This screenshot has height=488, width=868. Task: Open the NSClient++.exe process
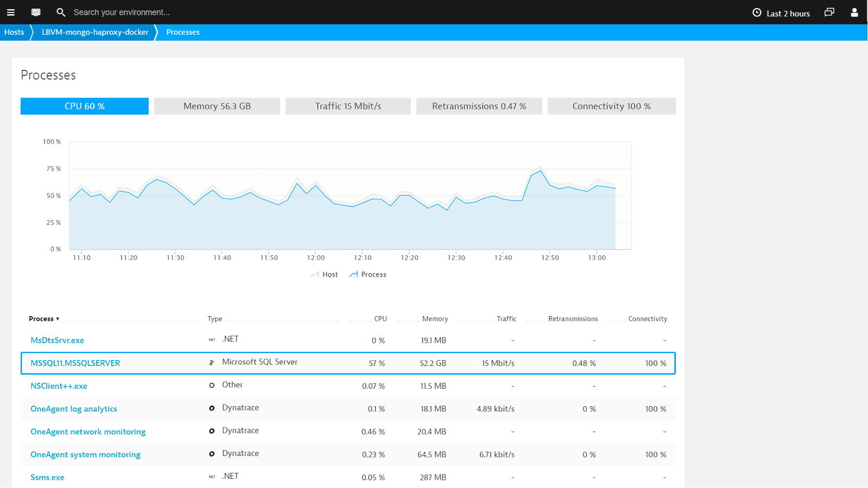click(59, 386)
